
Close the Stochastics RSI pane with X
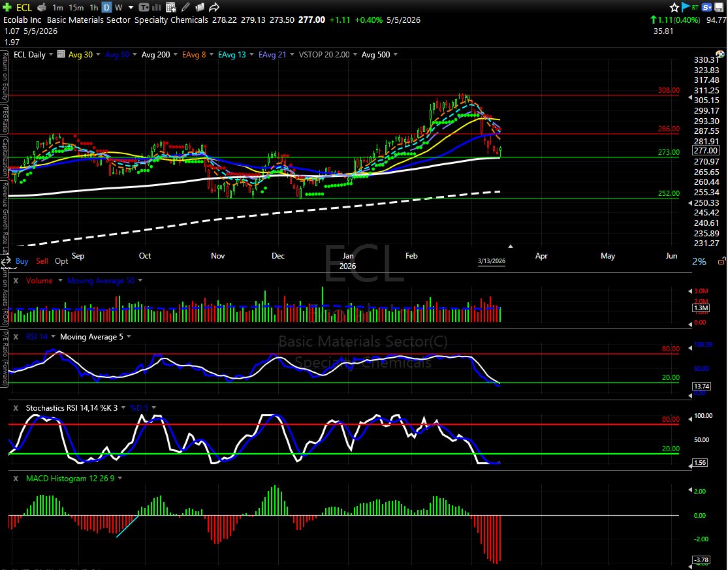click(x=16, y=407)
